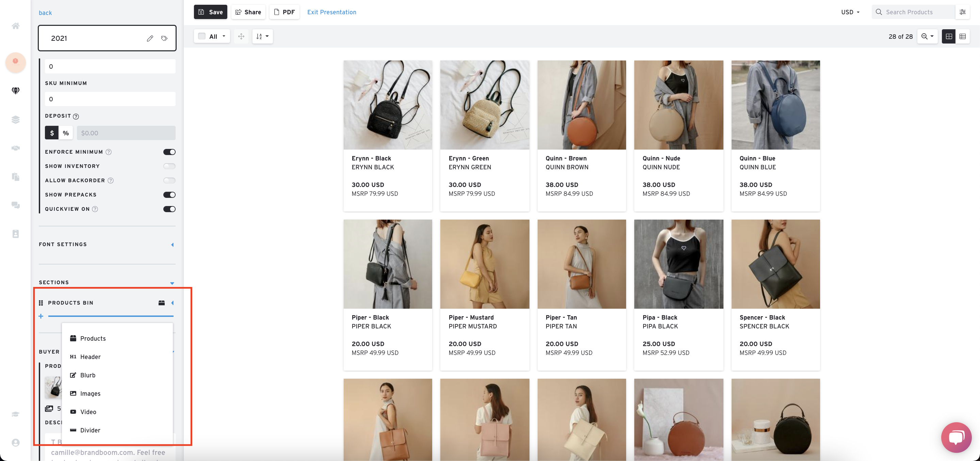Screen dimensions: 980x461
Task: Toggle Quickview On switch
Action: click(x=169, y=209)
